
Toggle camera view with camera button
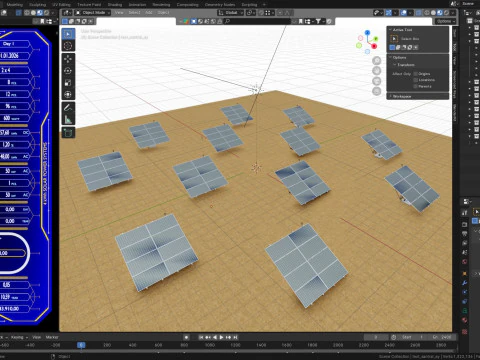377,81
